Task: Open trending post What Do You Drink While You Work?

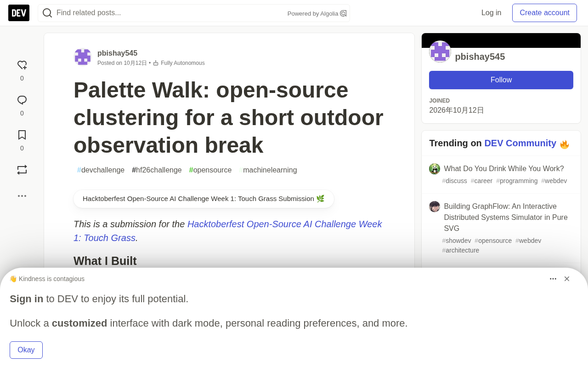Action: (504, 169)
